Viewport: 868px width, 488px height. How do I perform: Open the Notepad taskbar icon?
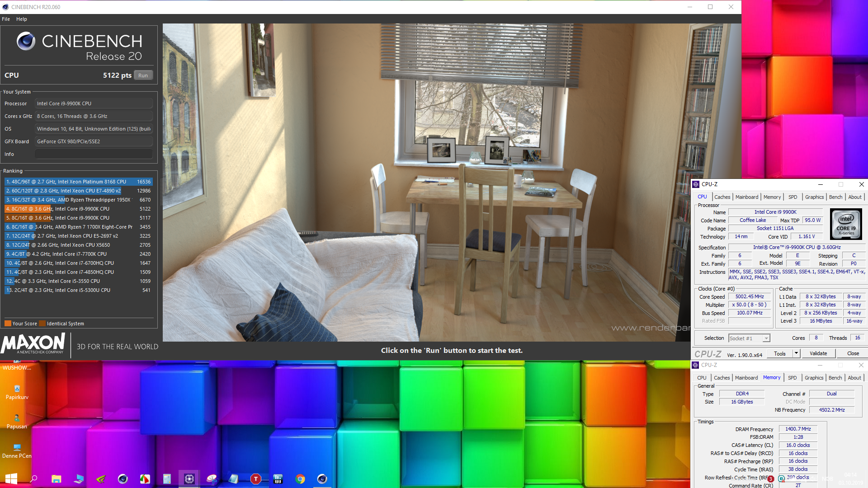point(233,479)
